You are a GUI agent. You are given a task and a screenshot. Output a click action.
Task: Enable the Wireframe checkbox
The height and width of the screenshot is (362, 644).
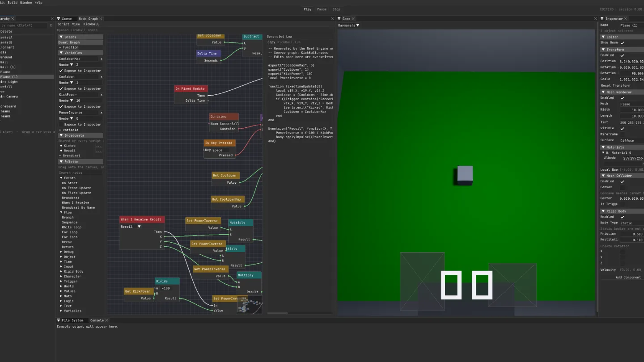pyautogui.click(x=622, y=134)
